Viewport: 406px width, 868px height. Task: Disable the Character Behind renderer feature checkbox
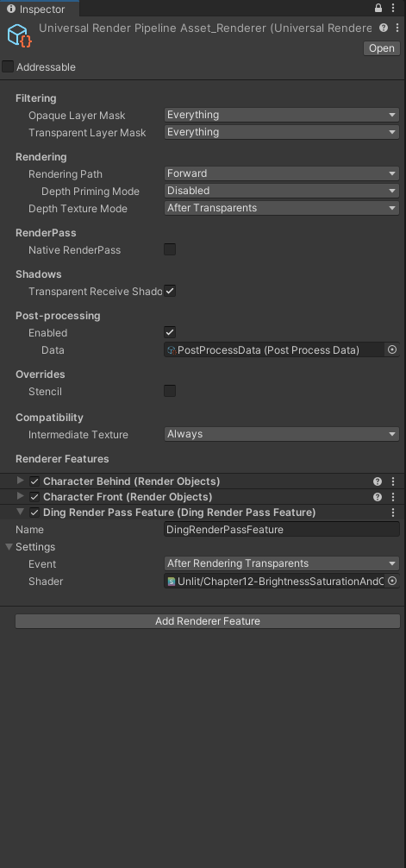[34, 481]
